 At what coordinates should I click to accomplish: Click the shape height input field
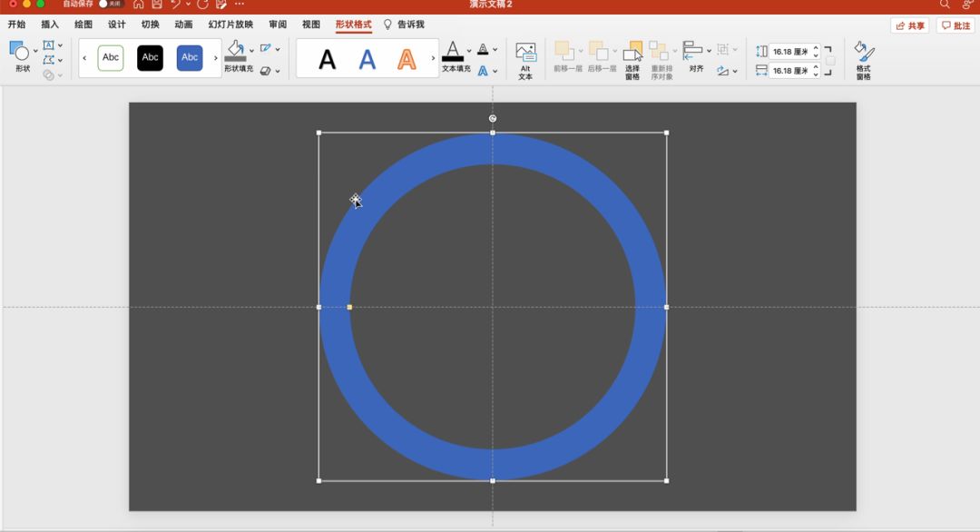pyautogui.click(x=790, y=52)
